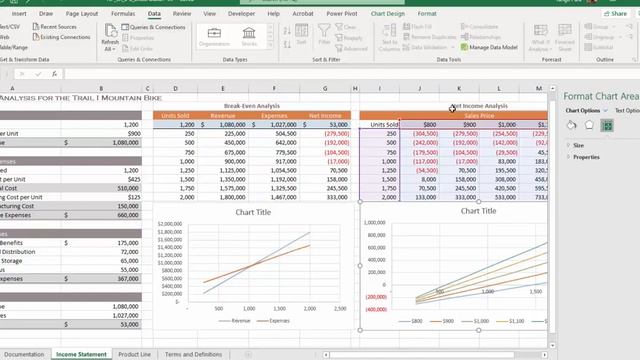
Task: Click Consolidate
Action: click(x=480, y=27)
